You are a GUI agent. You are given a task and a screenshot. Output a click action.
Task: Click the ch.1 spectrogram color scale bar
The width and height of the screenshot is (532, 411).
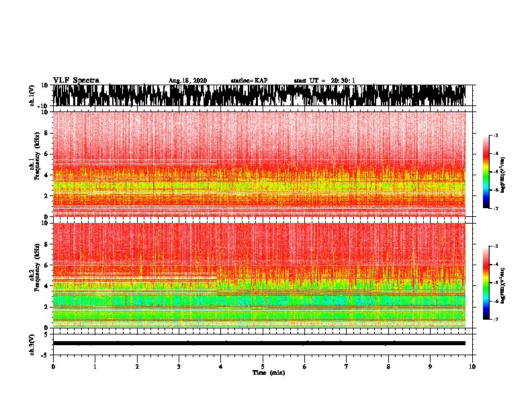pos(486,172)
